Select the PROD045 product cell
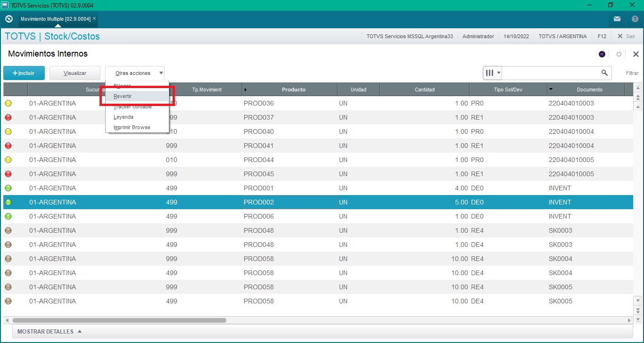The image size is (644, 343). click(x=289, y=174)
